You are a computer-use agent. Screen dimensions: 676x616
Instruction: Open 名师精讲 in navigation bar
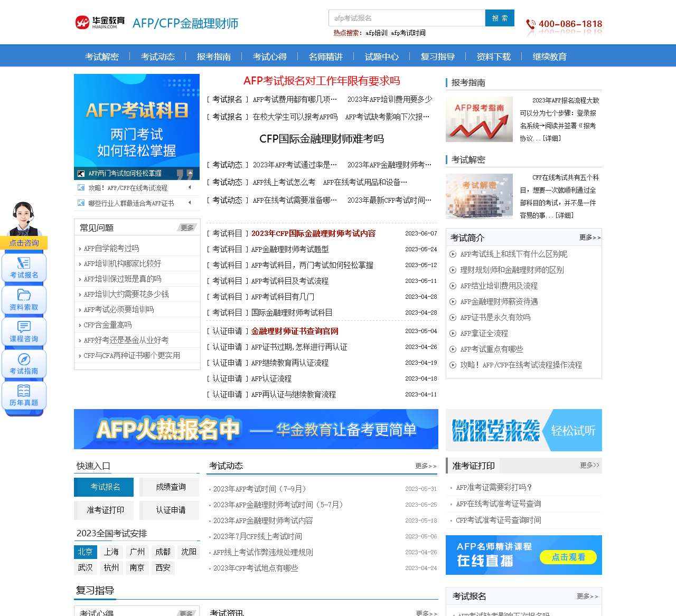click(326, 56)
